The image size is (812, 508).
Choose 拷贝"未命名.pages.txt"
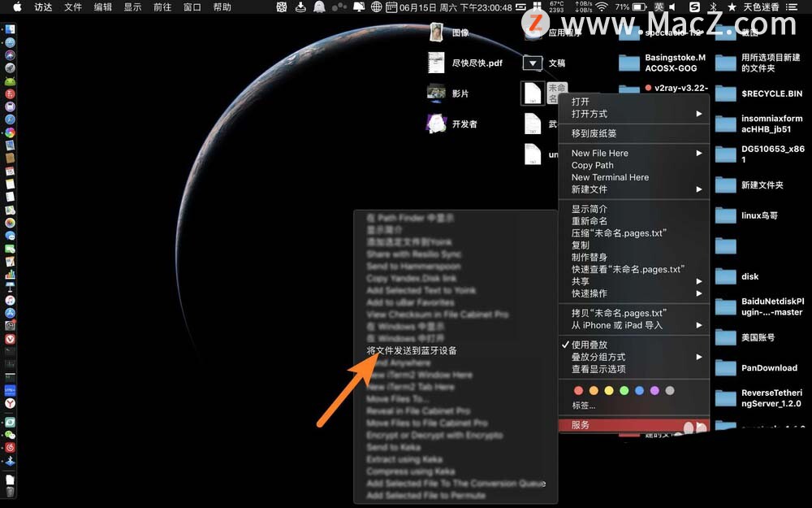pyautogui.click(x=634, y=313)
